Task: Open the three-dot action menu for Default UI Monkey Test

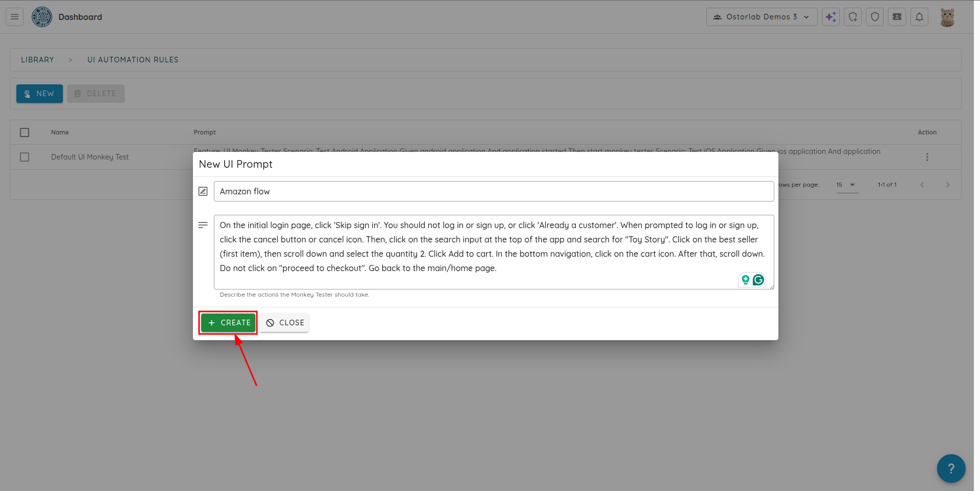Action: click(x=927, y=157)
